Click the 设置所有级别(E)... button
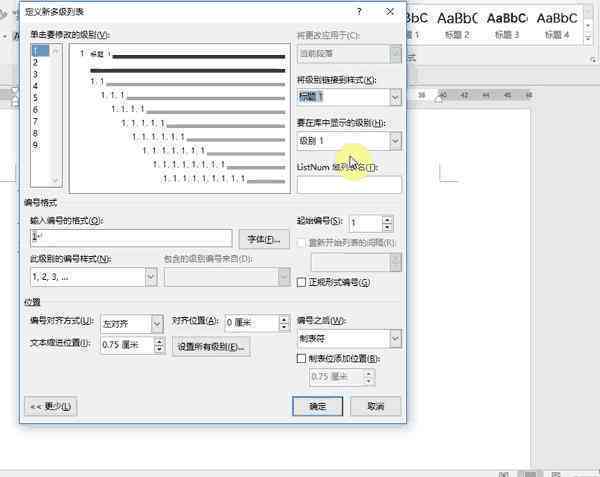The image size is (600, 477). (x=211, y=347)
